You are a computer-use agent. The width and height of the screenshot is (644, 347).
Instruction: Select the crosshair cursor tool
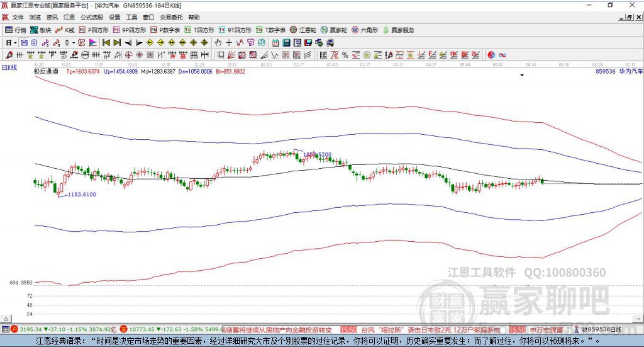point(229,43)
